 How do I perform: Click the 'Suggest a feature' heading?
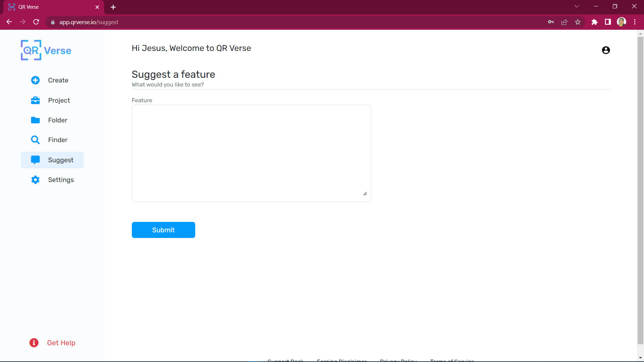[173, 74]
